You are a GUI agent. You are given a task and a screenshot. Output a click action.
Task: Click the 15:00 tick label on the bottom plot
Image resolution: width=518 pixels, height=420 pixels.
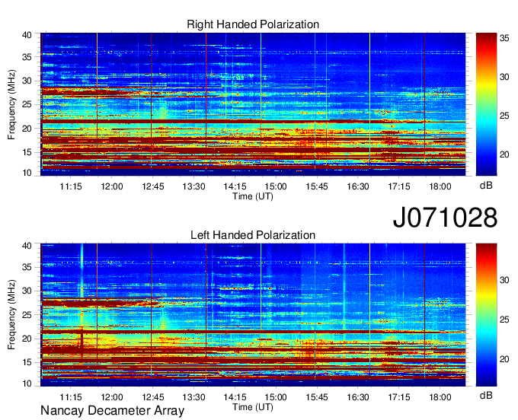click(x=276, y=397)
